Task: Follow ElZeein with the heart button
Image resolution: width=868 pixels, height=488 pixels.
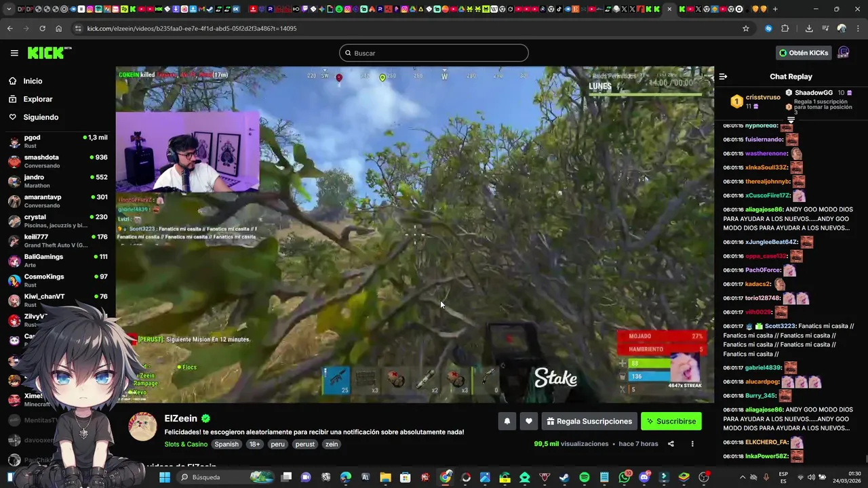Action: click(x=529, y=422)
